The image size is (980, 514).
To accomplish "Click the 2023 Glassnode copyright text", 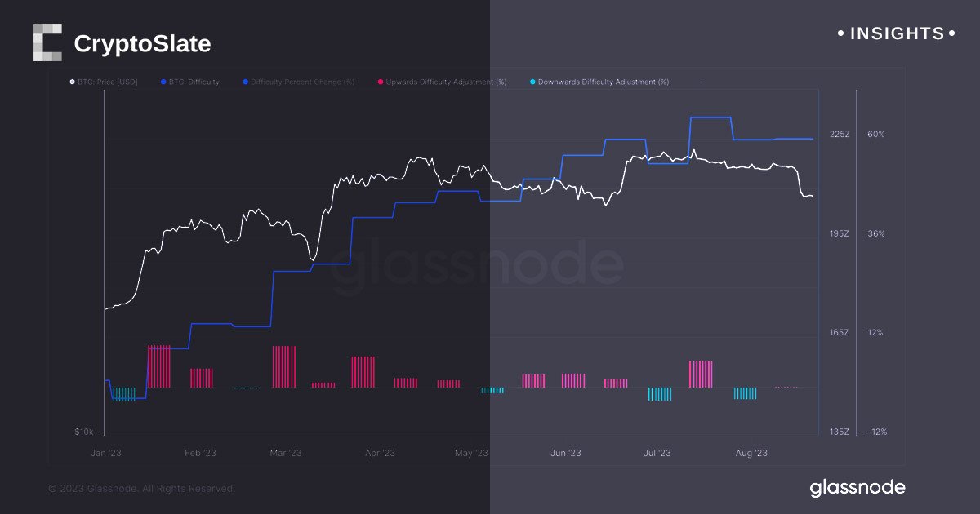I will click(141, 489).
